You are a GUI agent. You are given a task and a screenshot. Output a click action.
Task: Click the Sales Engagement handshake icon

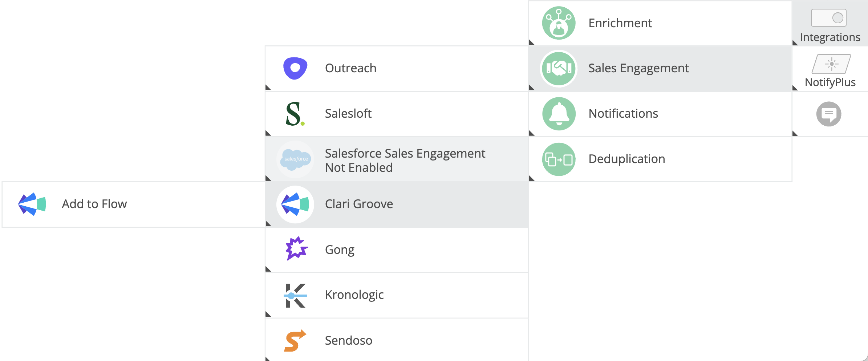pyautogui.click(x=559, y=68)
